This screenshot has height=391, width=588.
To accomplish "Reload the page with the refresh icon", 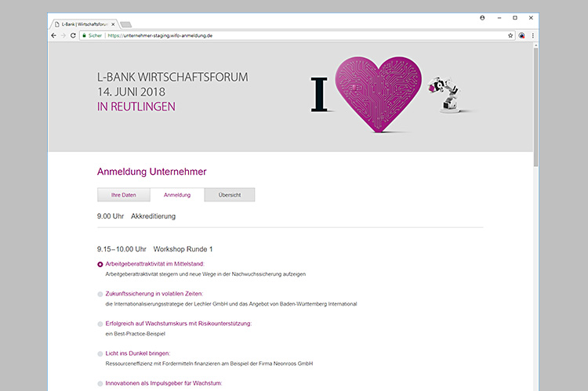I will click(x=73, y=35).
